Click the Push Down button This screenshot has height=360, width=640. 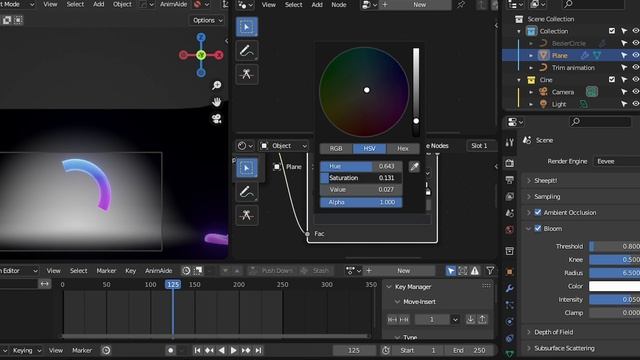click(272, 271)
